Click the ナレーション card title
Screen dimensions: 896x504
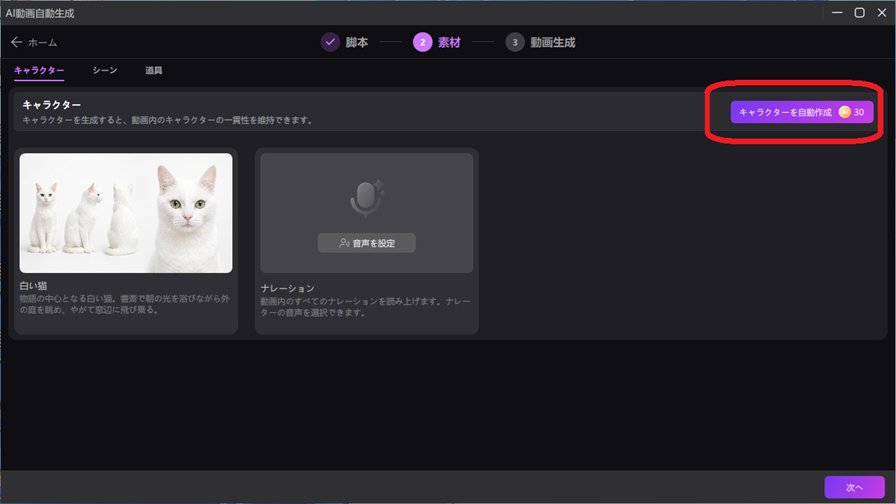(x=287, y=288)
